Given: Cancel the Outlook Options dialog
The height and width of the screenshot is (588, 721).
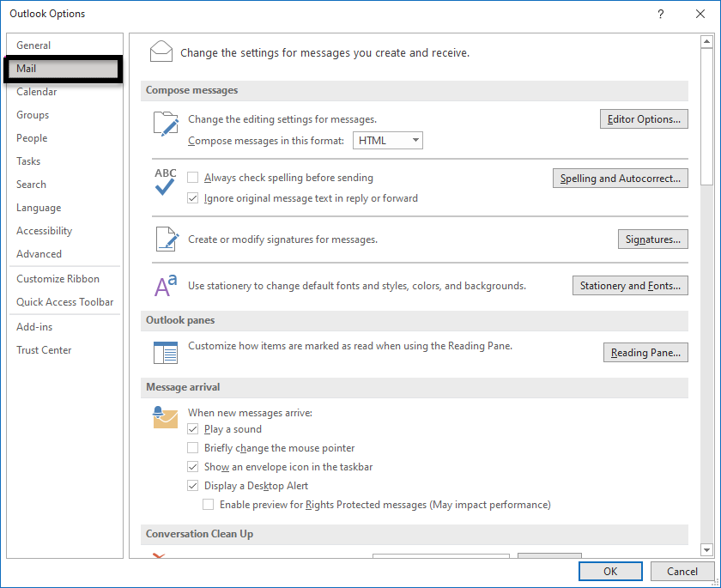Looking at the screenshot, I should tap(682, 571).
